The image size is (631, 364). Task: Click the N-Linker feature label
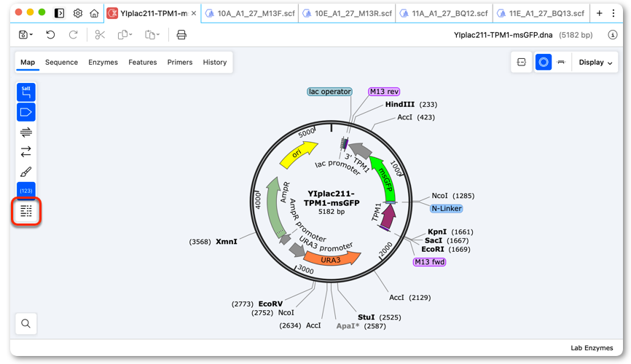pos(446,208)
